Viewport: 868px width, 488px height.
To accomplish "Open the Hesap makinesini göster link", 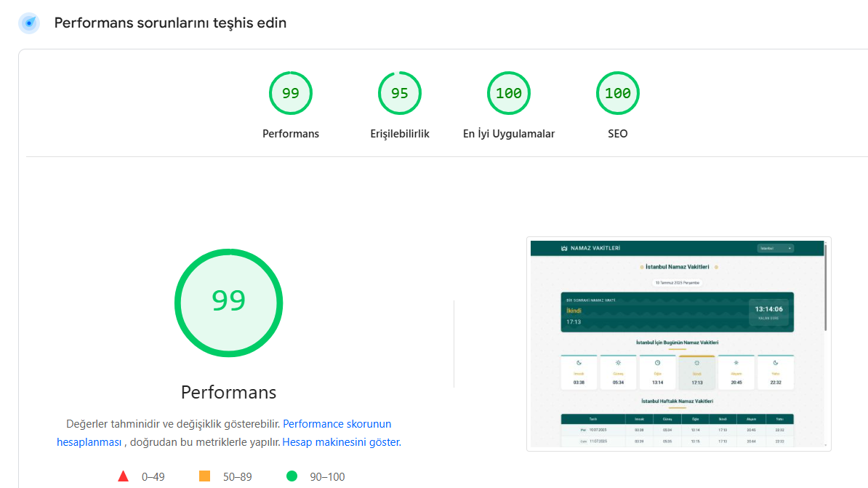I will 340,442.
